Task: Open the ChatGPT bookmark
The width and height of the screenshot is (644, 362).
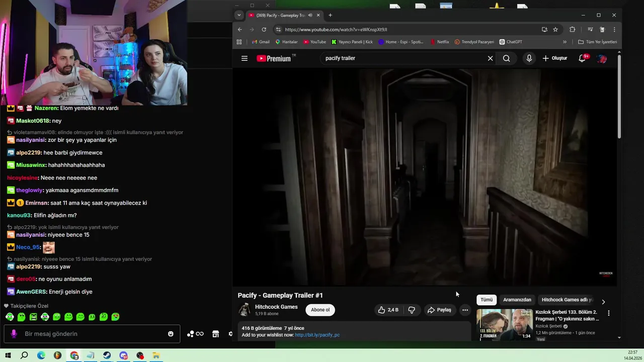Action: click(x=511, y=42)
